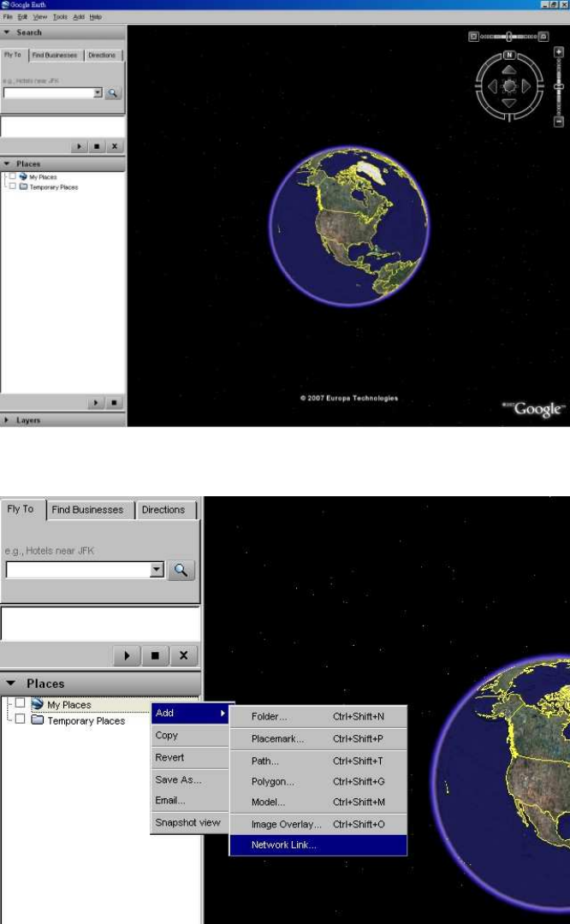Click the Google Earth title bar icon
570x924 pixels.
[5, 5]
